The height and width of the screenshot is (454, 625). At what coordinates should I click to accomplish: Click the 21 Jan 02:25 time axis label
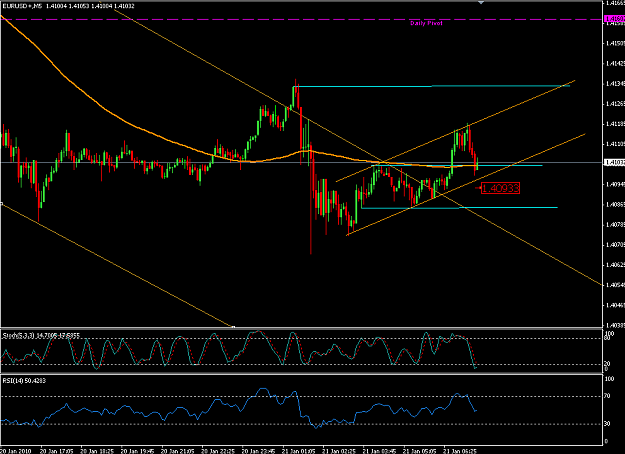click(339, 451)
